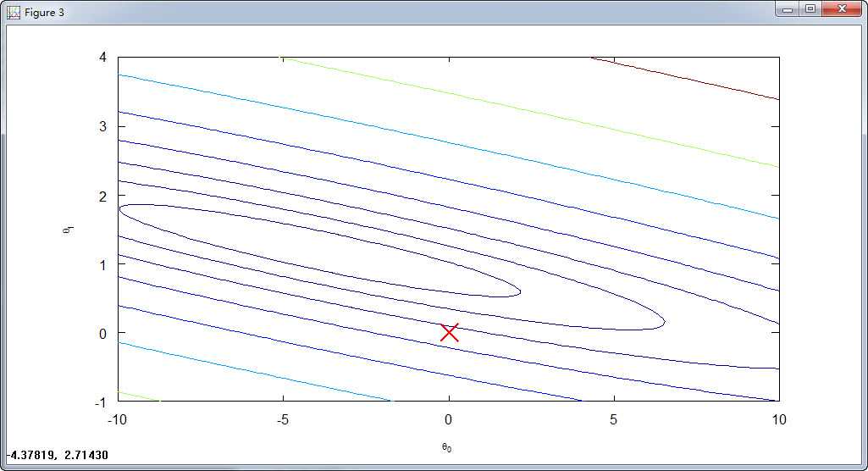868x471 pixels.
Task: Close the Figure 3 window
Action: pyautogui.click(x=842, y=9)
